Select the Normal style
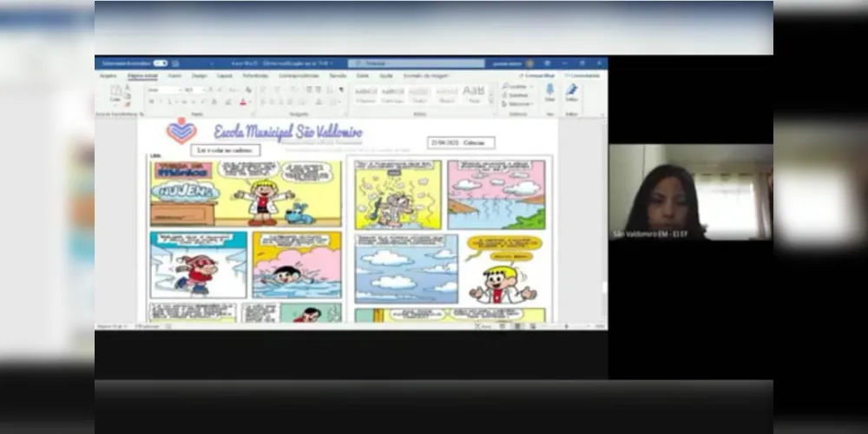868x434 pixels. pos(366,95)
